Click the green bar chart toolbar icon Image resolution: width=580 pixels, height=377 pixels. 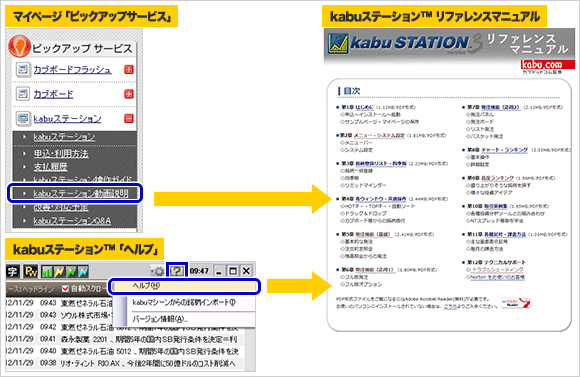47,272
